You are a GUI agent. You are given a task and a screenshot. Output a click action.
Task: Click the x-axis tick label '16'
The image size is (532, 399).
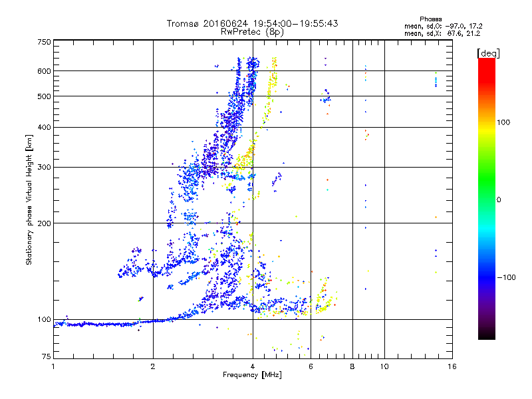coord(452,366)
